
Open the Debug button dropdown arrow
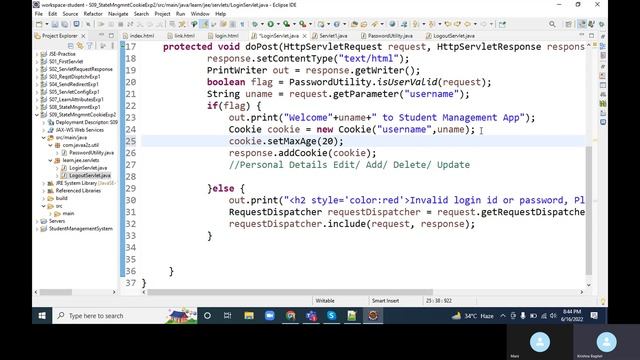(262, 24)
